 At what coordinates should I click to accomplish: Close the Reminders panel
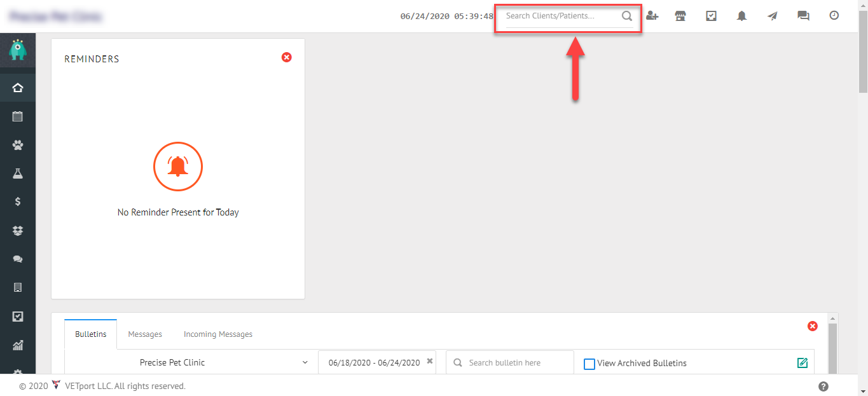(x=287, y=57)
